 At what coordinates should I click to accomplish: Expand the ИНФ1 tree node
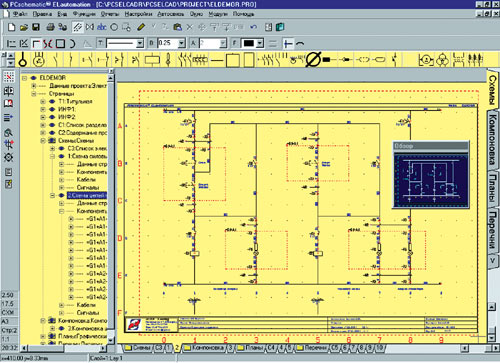click(43, 109)
